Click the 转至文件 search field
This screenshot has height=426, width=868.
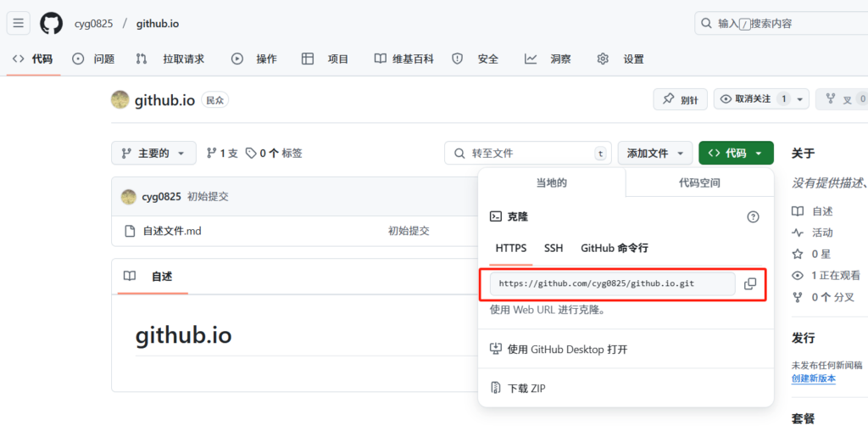click(x=527, y=154)
